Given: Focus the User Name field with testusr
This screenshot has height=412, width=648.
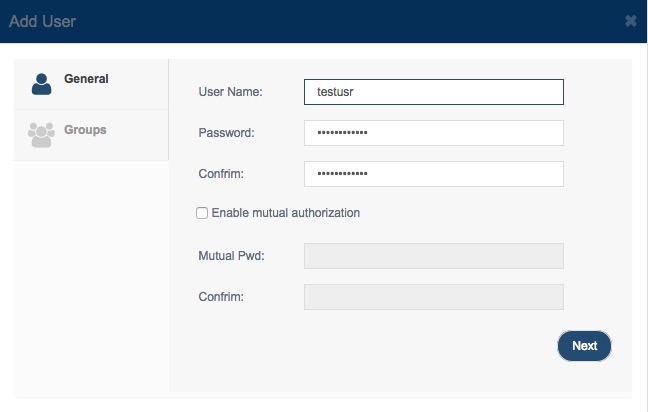Looking at the screenshot, I should pyautogui.click(x=434, y=92).
